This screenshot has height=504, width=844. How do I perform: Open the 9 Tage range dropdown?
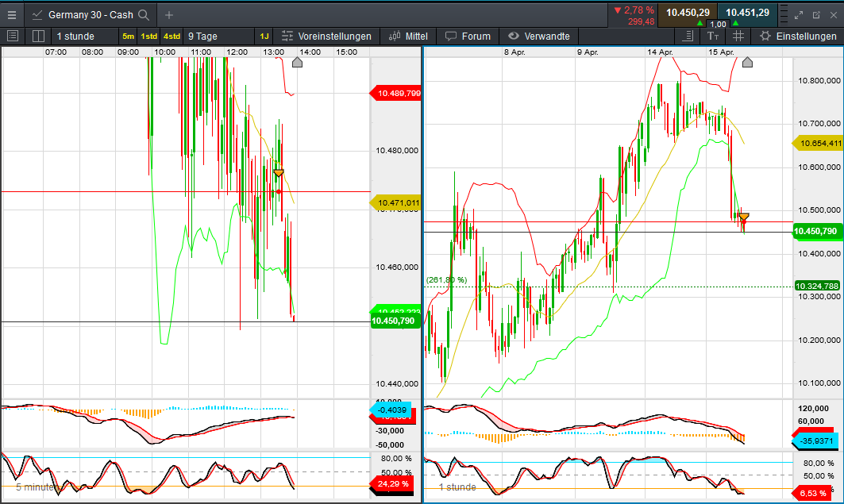[x=203, y=36]
